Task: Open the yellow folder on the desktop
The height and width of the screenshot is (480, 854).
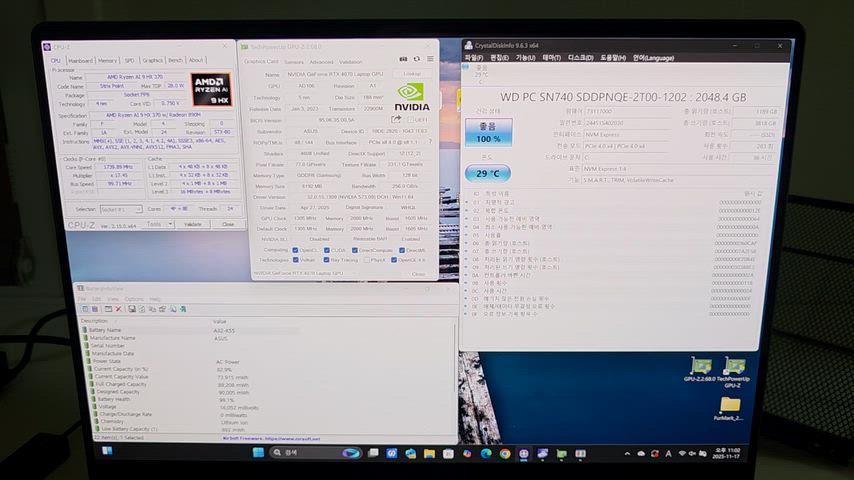Action: click(x=730, y=408)
